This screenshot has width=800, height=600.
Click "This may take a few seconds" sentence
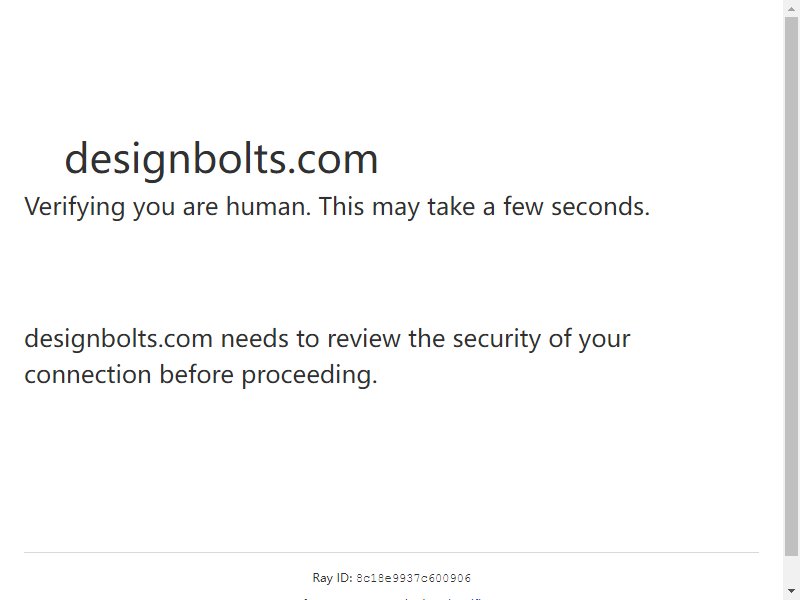tap(484, 207)
